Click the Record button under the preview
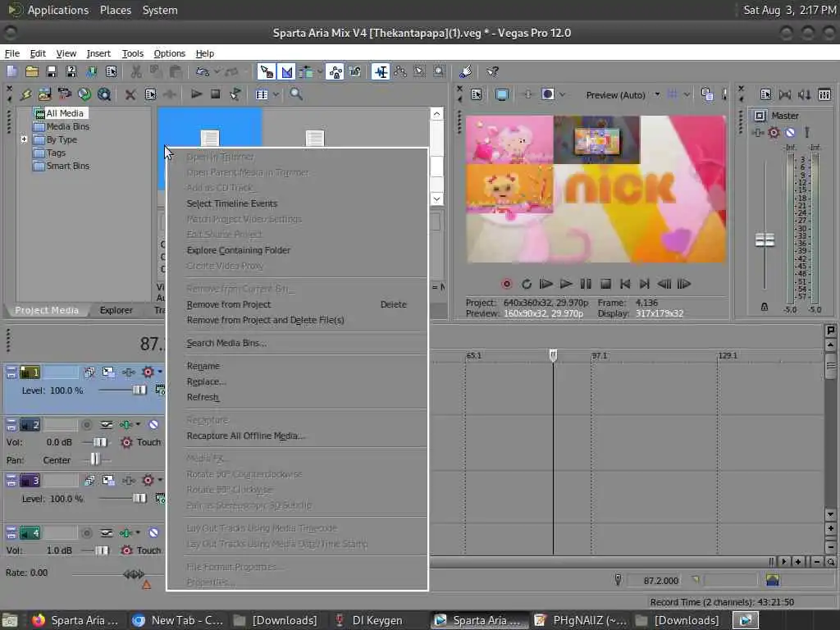 507,284
